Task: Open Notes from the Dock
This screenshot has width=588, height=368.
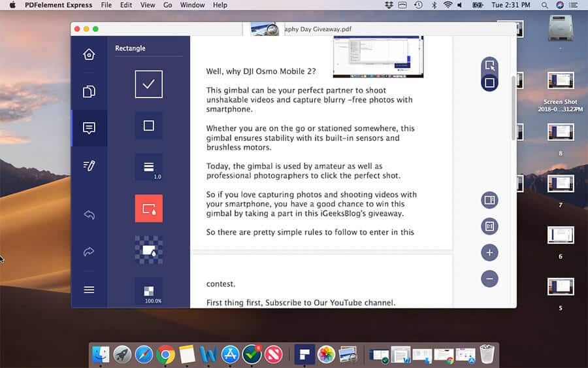Action: tap(187, 354)
